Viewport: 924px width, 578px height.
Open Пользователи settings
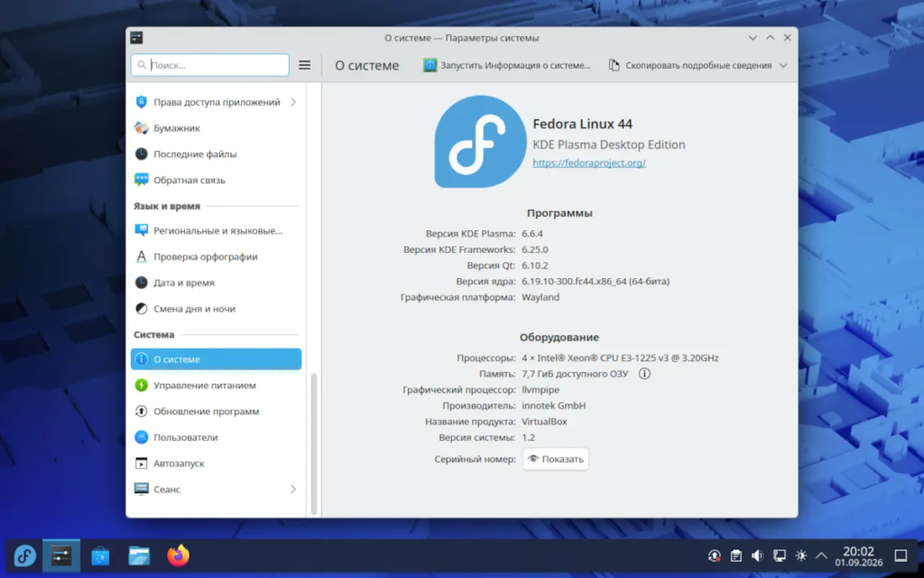[x=216, y=437]
